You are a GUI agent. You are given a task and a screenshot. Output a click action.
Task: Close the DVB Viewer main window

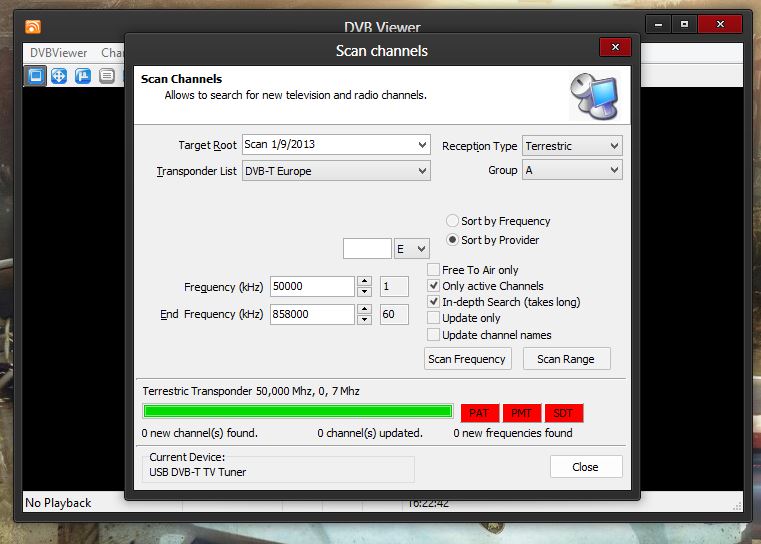(720, 24)
